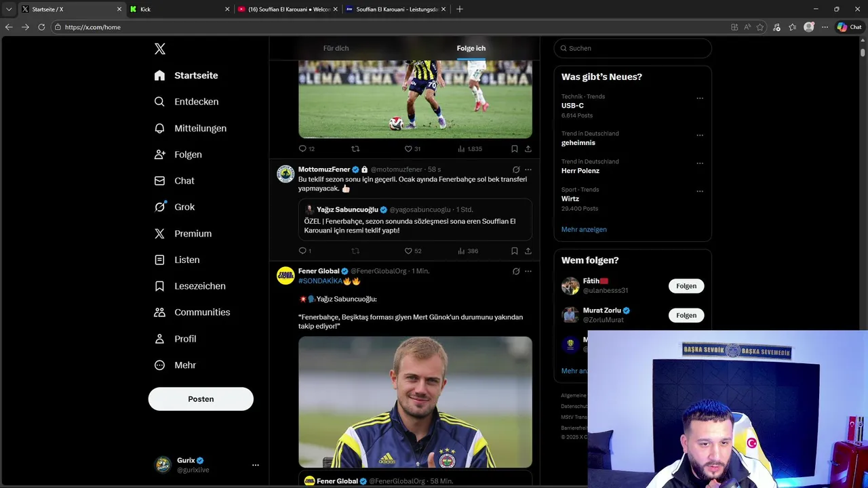Screen dimensions: 868x488
Task: Switch to the Folge ich tab
Action: 471,48
